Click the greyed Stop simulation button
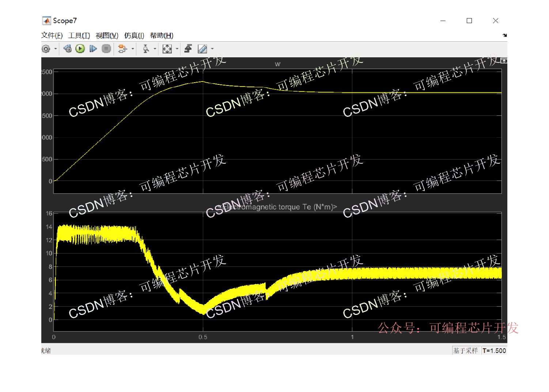Viewport: 549px width, 392px height. pos(106,49)
